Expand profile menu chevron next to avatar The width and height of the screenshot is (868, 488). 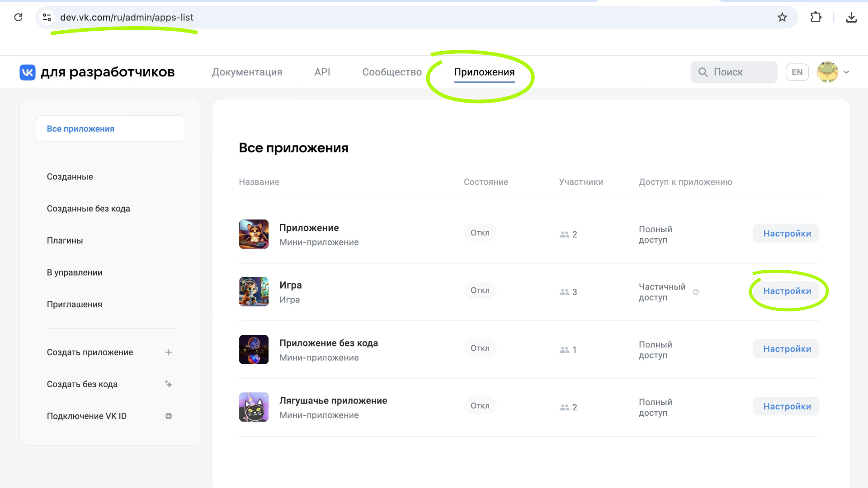[x=846, y=72]
